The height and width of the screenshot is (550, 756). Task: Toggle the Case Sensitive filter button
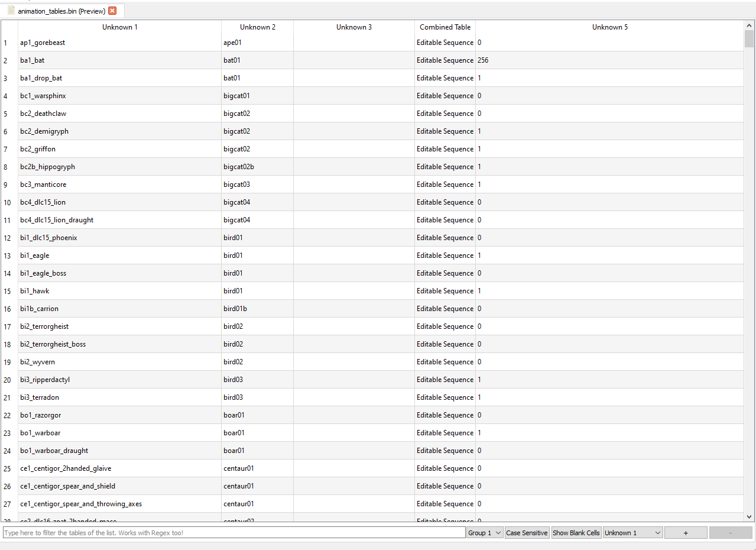pyautogui.click(x=527, y=533)
